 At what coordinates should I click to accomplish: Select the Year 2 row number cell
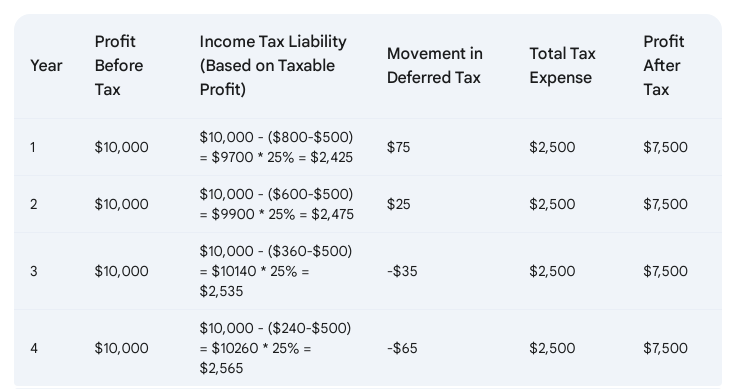[x=33, y=204]
